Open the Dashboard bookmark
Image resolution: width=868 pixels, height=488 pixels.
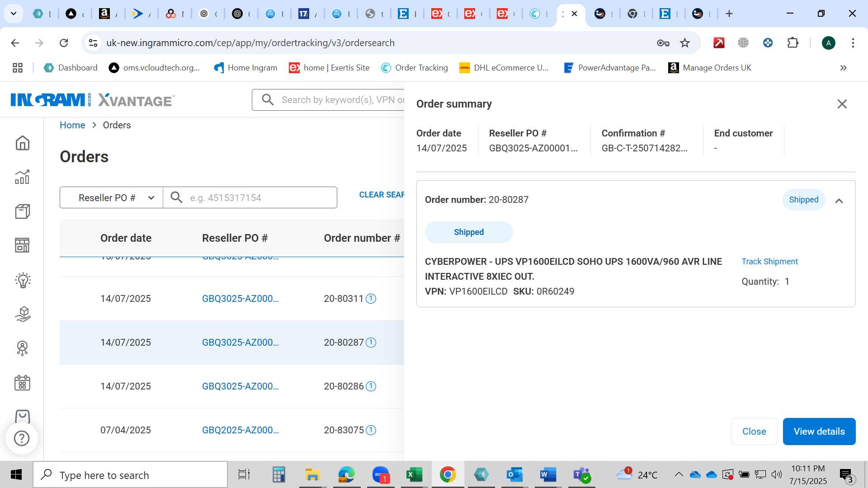[71, 68]
